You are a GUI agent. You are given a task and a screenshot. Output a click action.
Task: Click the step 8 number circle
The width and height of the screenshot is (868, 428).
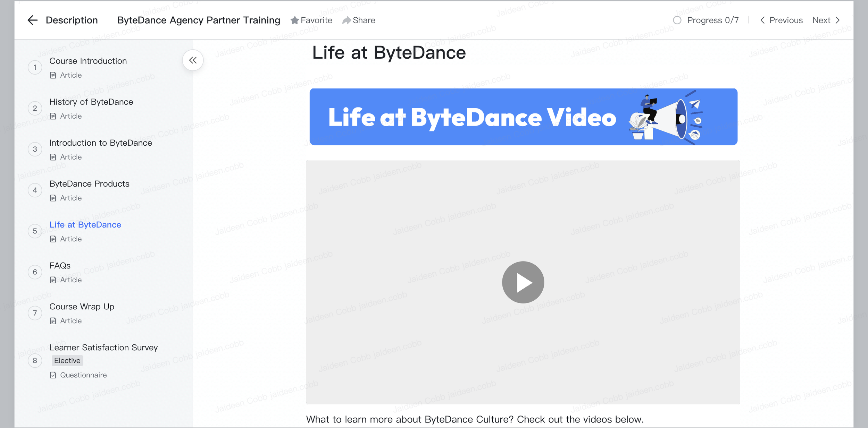point(35,361)
